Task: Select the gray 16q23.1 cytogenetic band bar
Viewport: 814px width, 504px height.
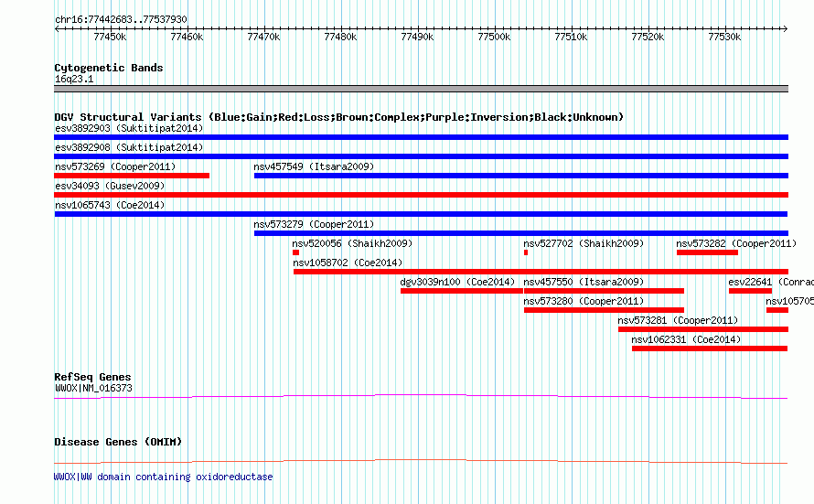Action: point(421,89)
